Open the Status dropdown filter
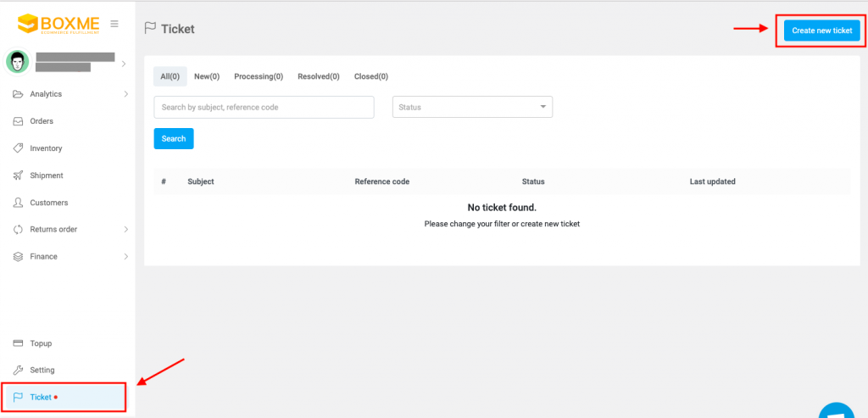The height and width of the screenshot is (418, 868). [x=472, y=107]
